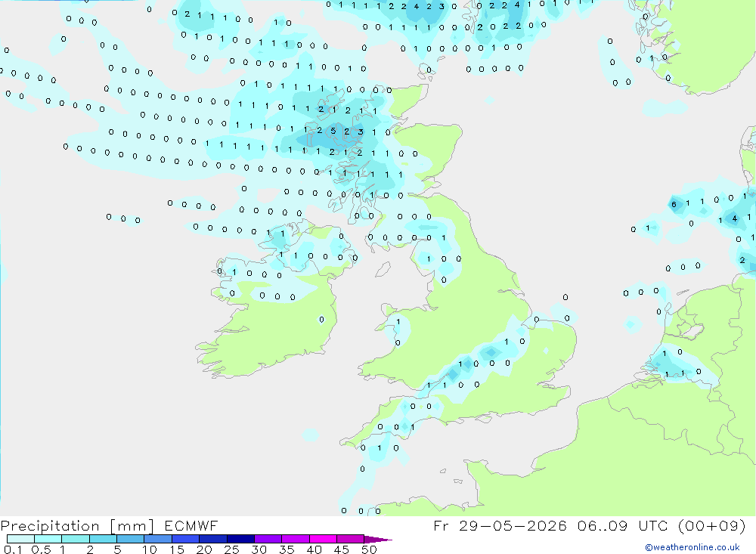Click the '[mm]' unit label

(x=132, y=526)
